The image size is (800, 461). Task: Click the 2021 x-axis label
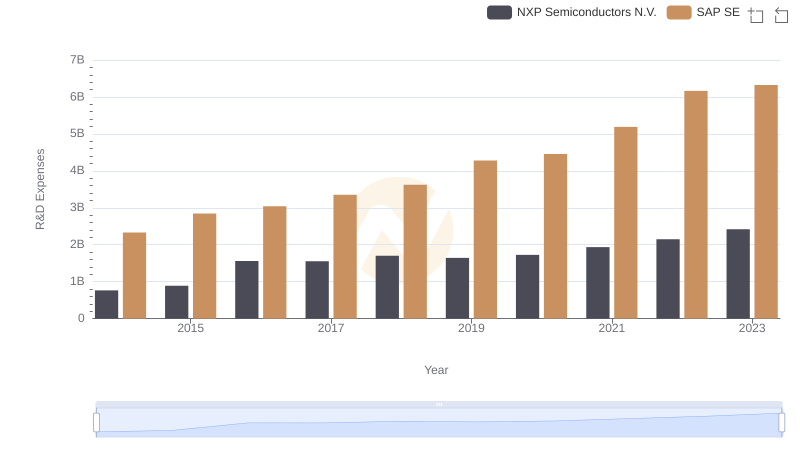tap(611, 328)
